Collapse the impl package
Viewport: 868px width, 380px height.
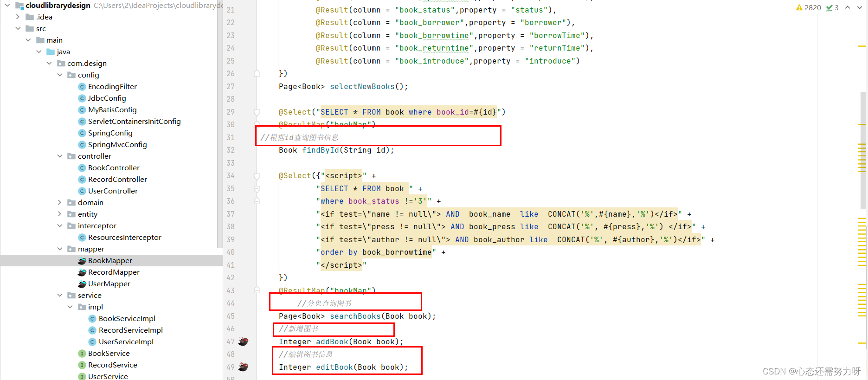[70, 307]
